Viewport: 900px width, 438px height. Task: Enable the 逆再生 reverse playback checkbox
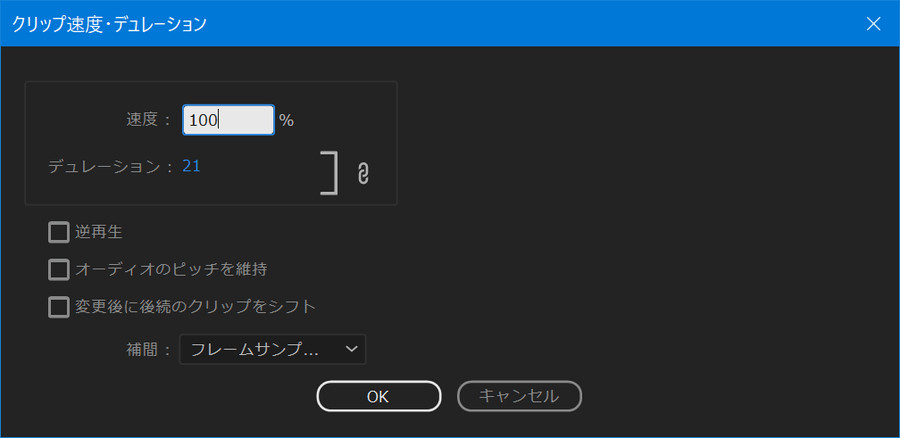point(59,232)
